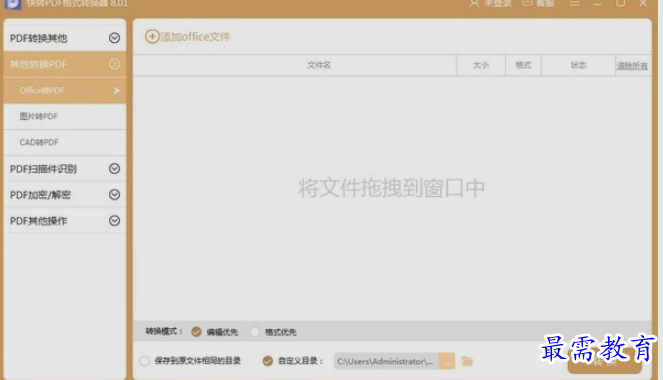Viewport: 663px width, 380px height.
Task: Click the 状态 column header
Action: [578, 65]
